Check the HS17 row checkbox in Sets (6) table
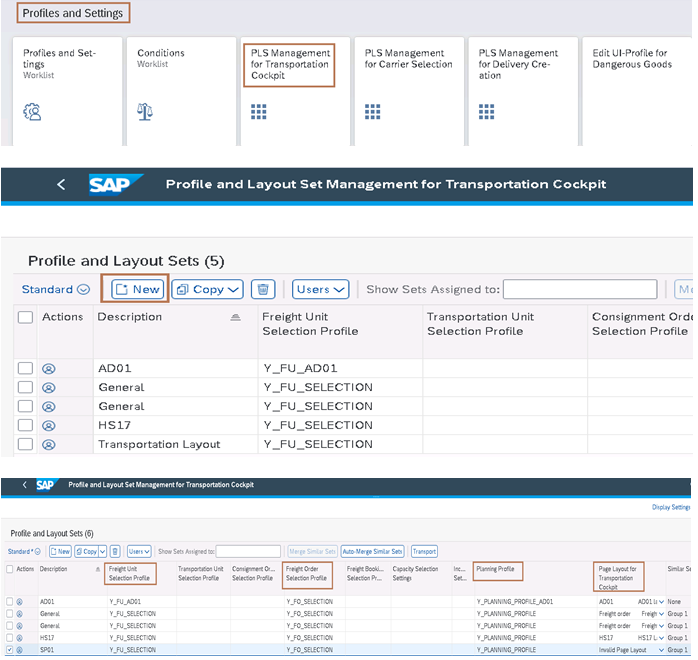 point(9,637)
